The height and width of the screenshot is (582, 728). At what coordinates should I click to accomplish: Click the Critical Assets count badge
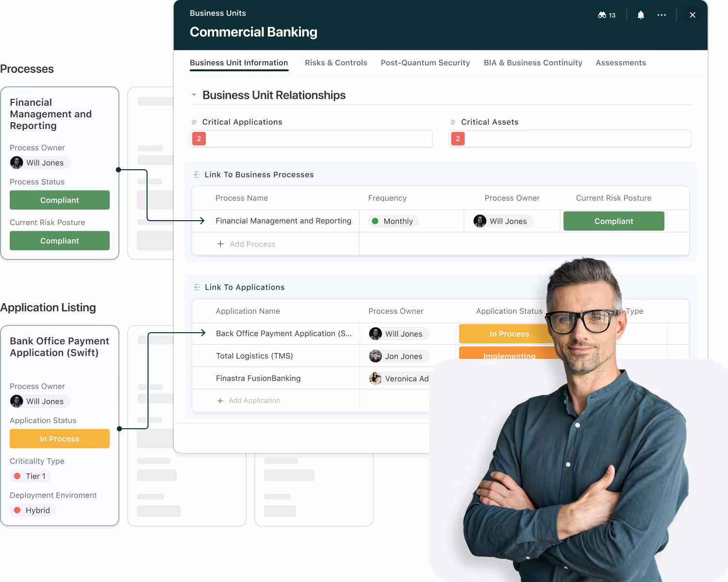pos(458,139)
